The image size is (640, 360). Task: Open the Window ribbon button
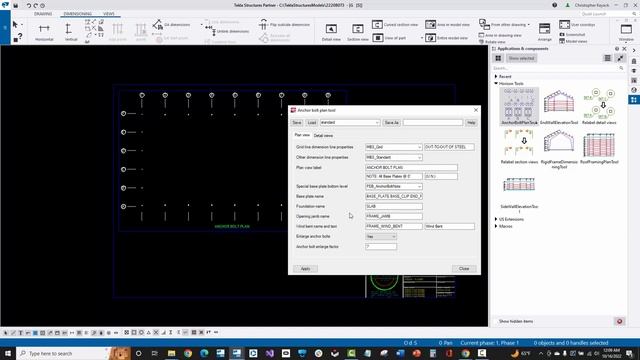point(626,32)
